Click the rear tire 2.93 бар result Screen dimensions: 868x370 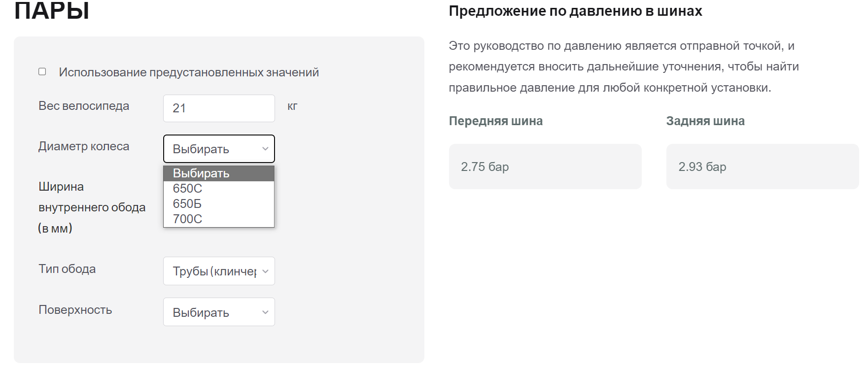(x=762, y=167)
